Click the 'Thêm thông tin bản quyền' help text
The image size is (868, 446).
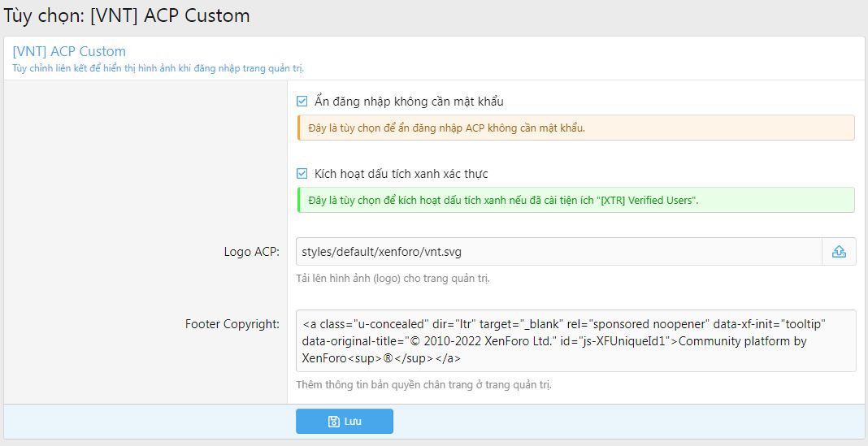coord(427,384)
